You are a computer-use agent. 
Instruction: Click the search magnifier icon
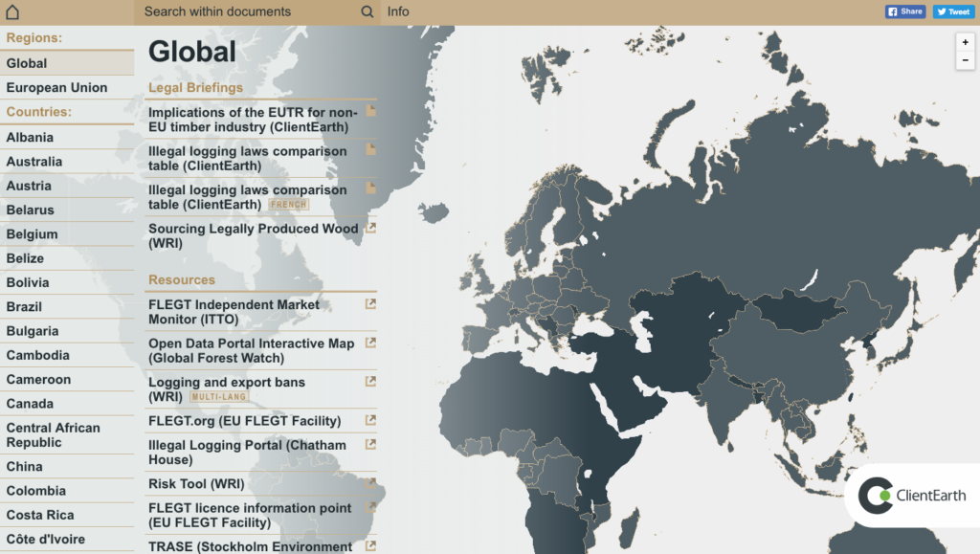(367, 11)
